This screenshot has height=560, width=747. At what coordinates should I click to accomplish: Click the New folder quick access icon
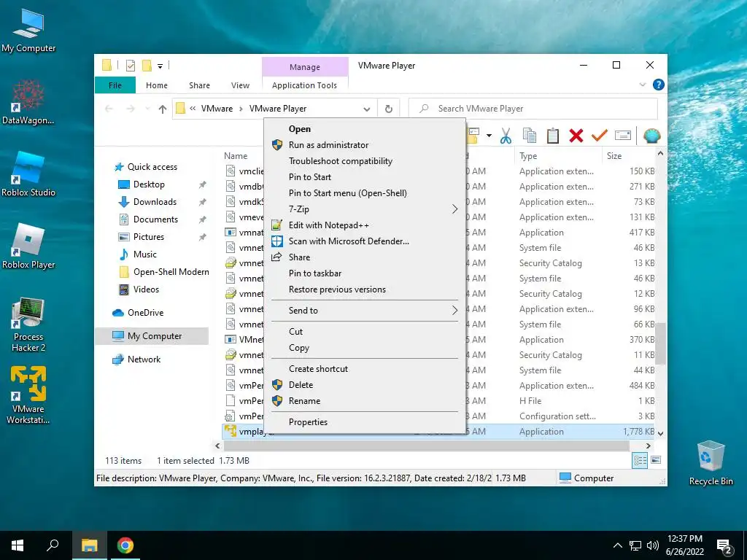coord(147,66)
